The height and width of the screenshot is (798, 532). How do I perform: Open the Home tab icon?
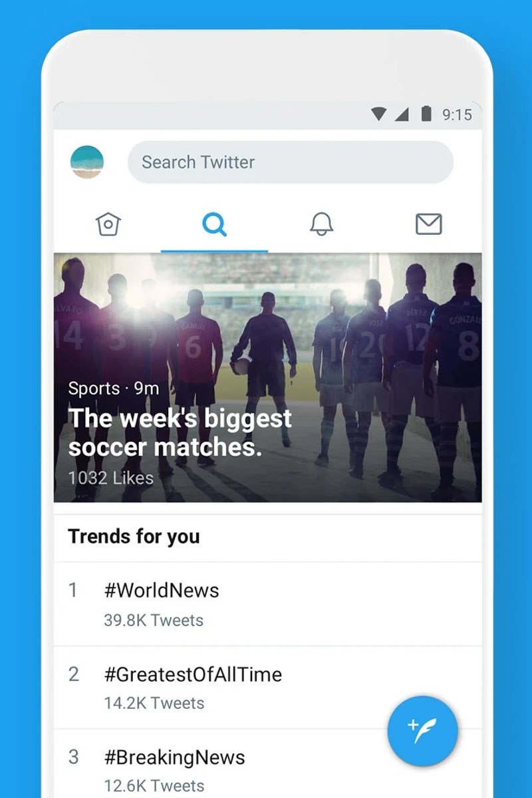[108, 224]
